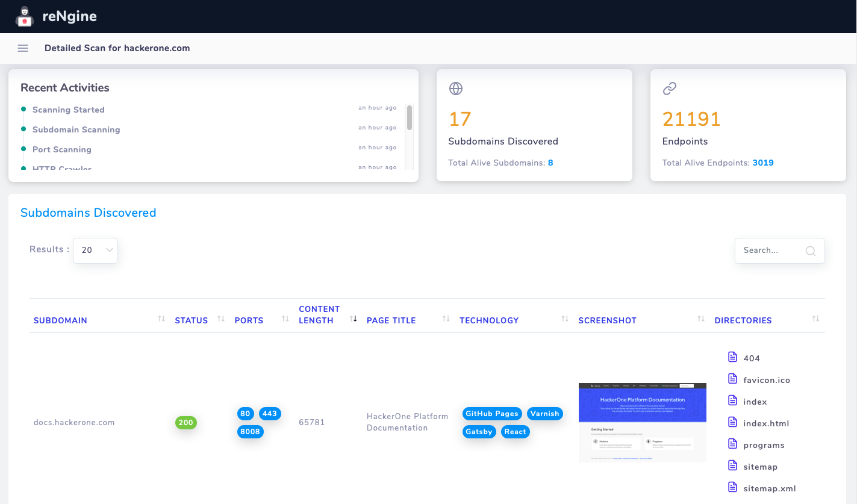Click the Gatsby technology badge
The image size is (857, 504).
pos(479,432)
